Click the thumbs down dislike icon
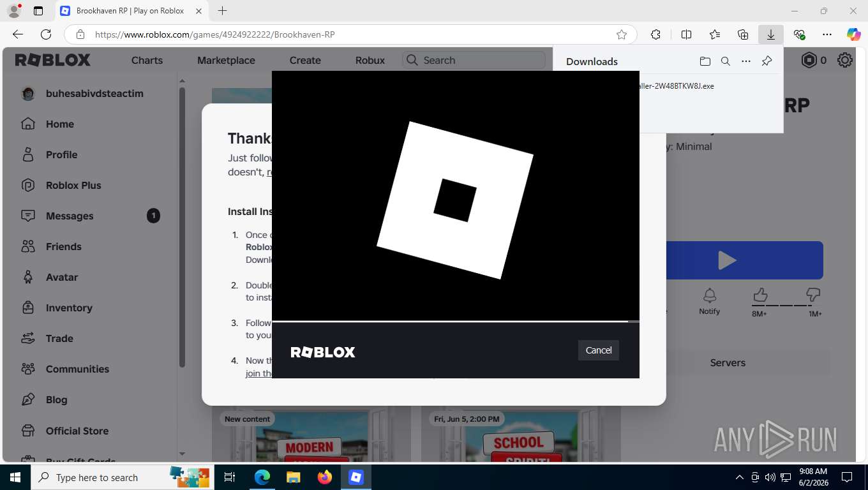This screenshot has height=490, width=868. point(813,295)
